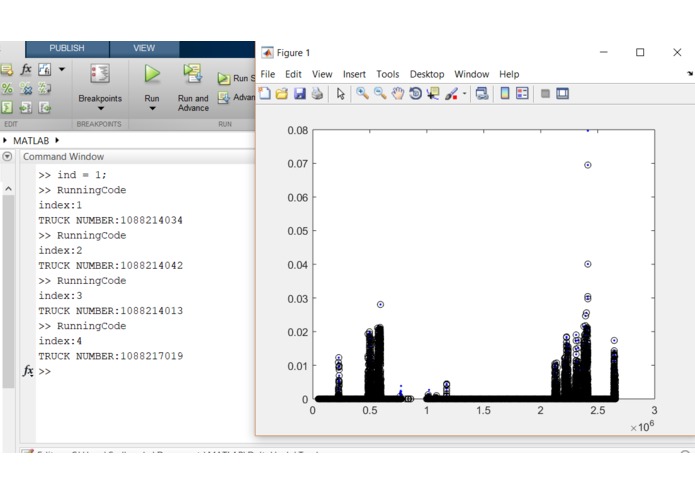The height and width of the screenshot is (494, 695).
Task: Click the Uncomment icon with blue X
Action: click(26, 88)
